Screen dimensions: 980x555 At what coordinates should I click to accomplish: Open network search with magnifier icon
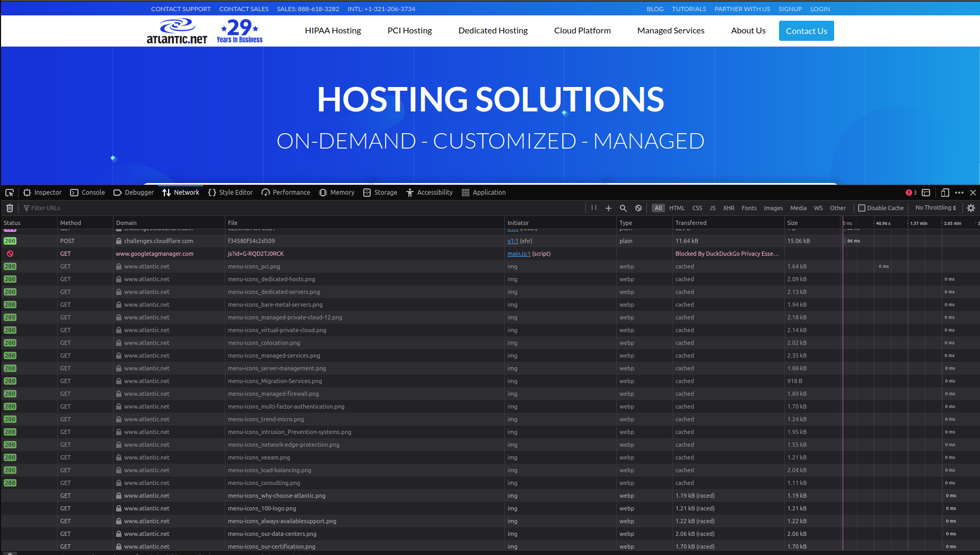click(x=624, y=208)
